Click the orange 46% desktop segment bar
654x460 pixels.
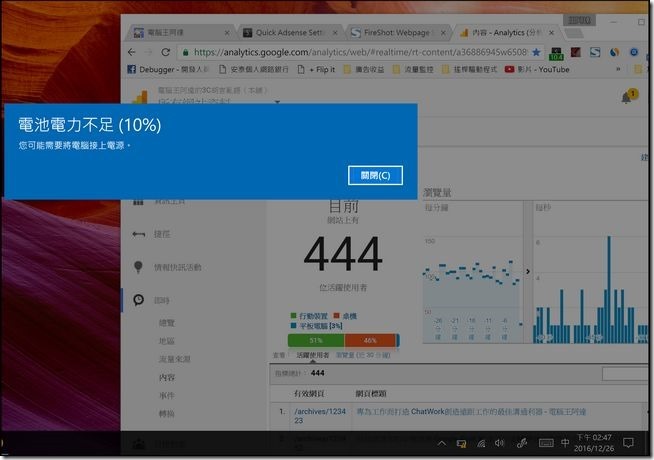coord(370,340)
